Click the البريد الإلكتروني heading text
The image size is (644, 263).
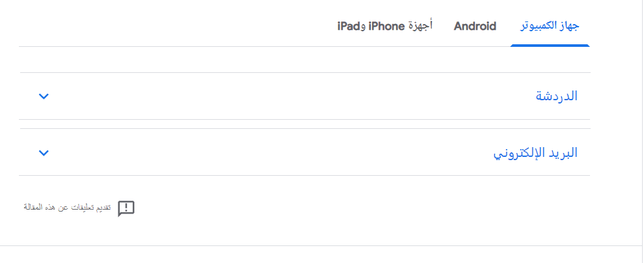point(535,153)
